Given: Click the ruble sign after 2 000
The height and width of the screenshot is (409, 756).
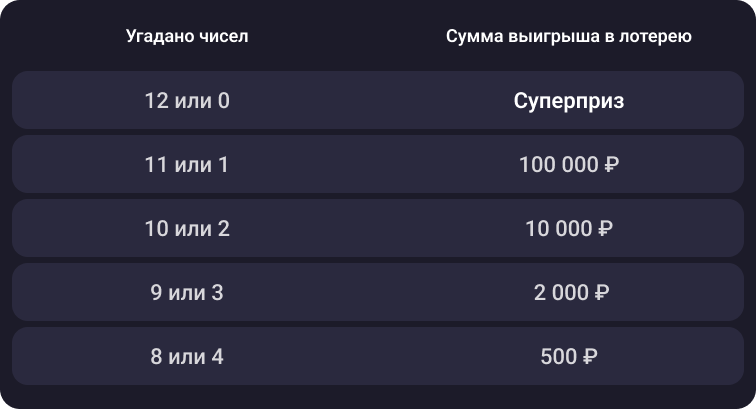Looking at the screenshot, I should click(602, 293).
